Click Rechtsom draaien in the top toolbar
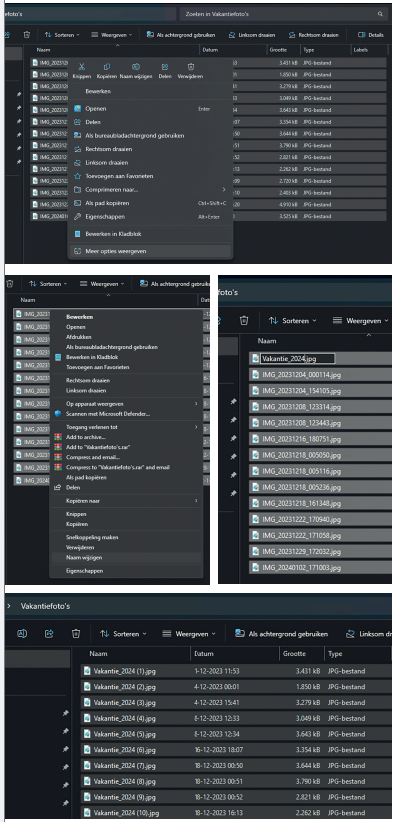 (314, 35)
